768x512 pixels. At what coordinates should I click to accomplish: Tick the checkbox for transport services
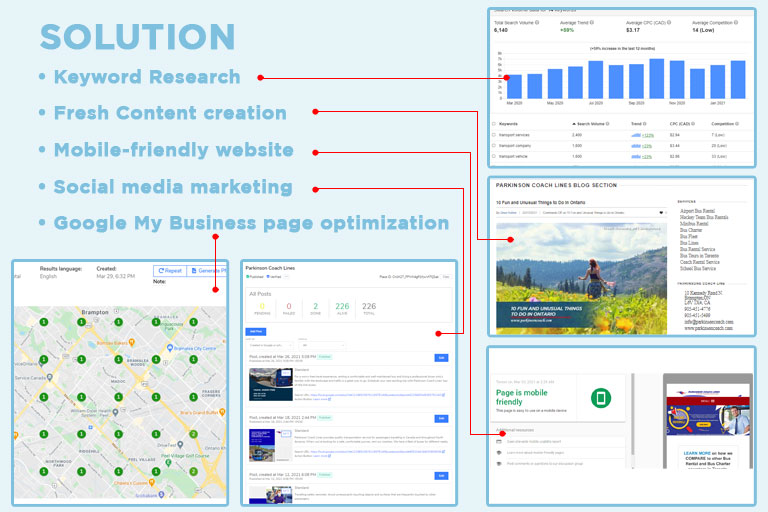point(494,135)
